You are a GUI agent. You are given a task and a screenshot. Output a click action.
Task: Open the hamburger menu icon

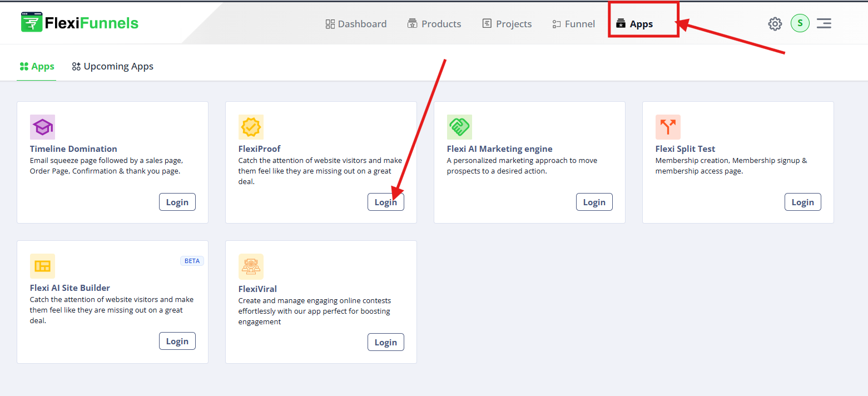click(824, 23)
